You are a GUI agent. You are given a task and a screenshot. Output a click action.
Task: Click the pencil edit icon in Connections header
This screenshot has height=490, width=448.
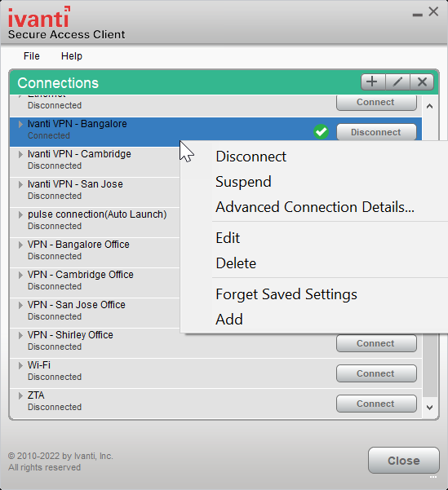pos(397,82)
